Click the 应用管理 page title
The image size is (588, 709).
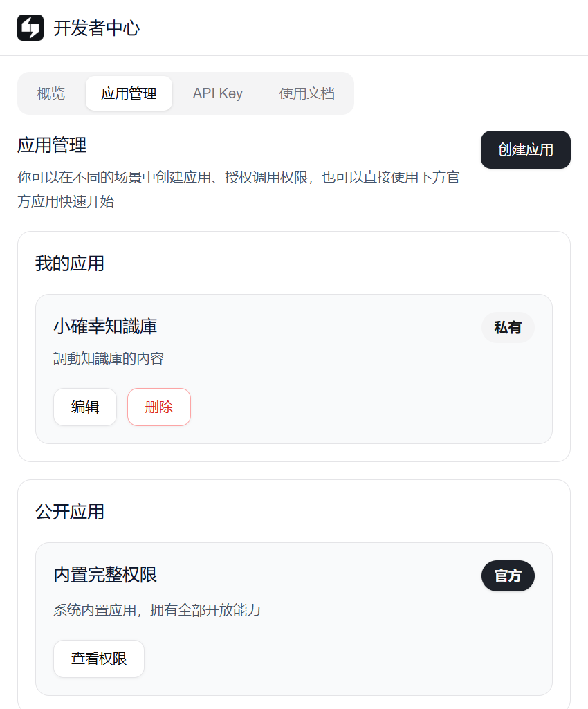[52, 146]
